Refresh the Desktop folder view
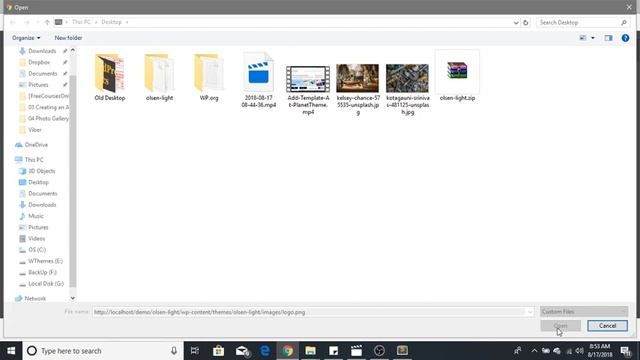 pyautogui.click(x=526, y=22)
